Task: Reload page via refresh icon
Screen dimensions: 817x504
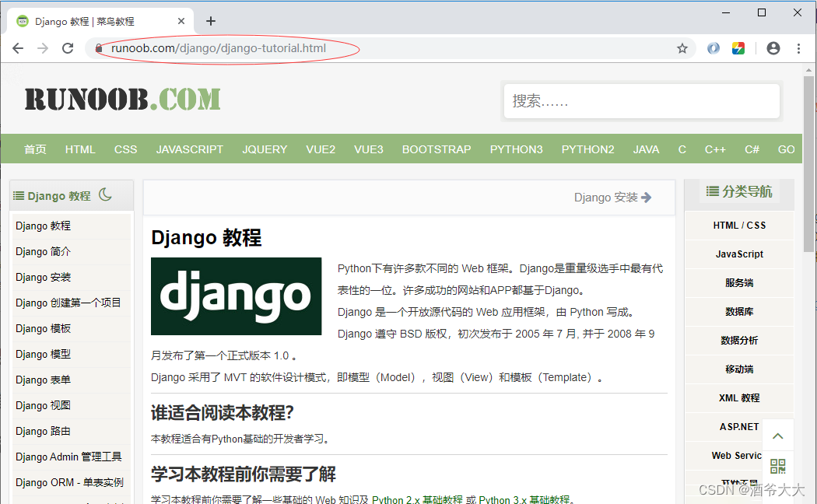Action: [x=68, y=47]
